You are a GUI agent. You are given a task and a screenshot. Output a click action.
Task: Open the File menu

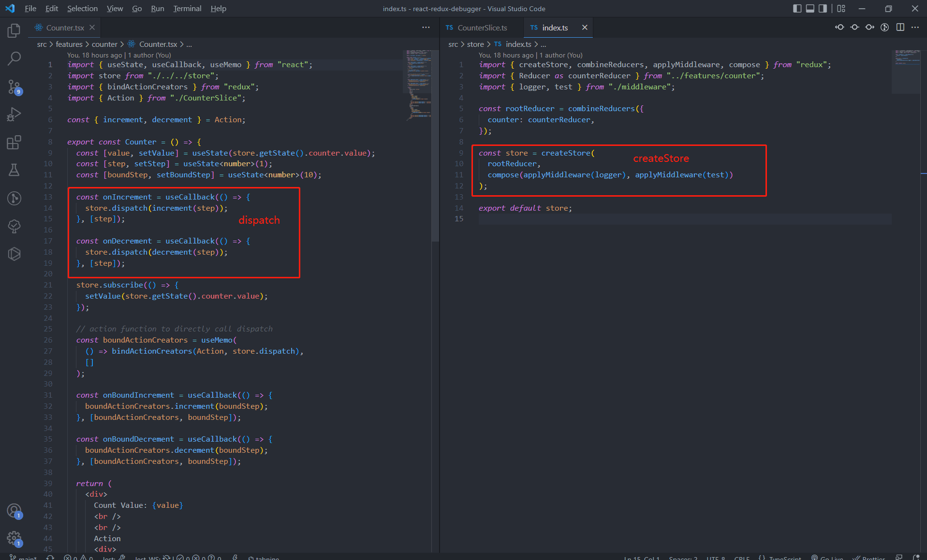30,9
